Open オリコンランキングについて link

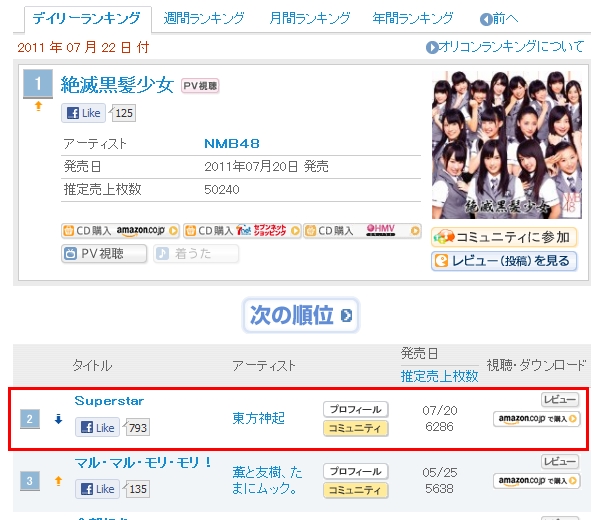[x=505, y=47]
